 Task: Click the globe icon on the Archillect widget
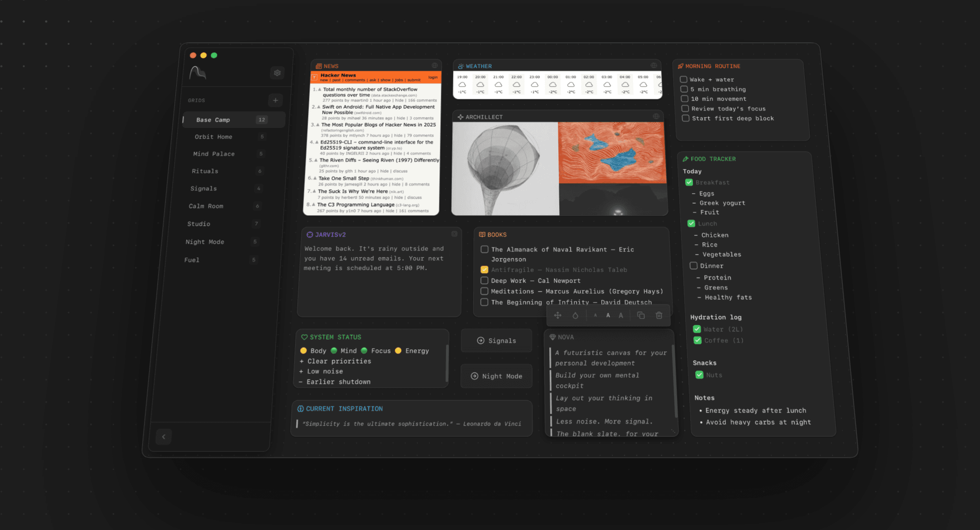click(x=656, y=116)
